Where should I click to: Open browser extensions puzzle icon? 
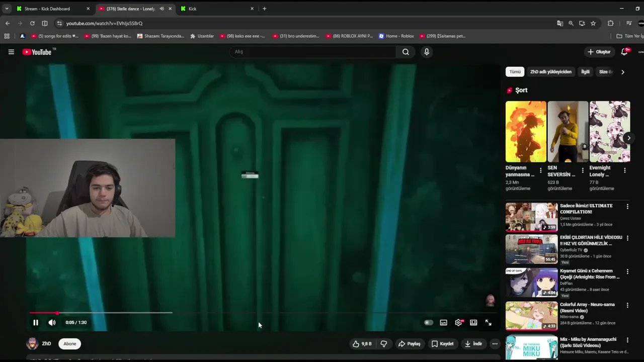[x=610, y=23]
